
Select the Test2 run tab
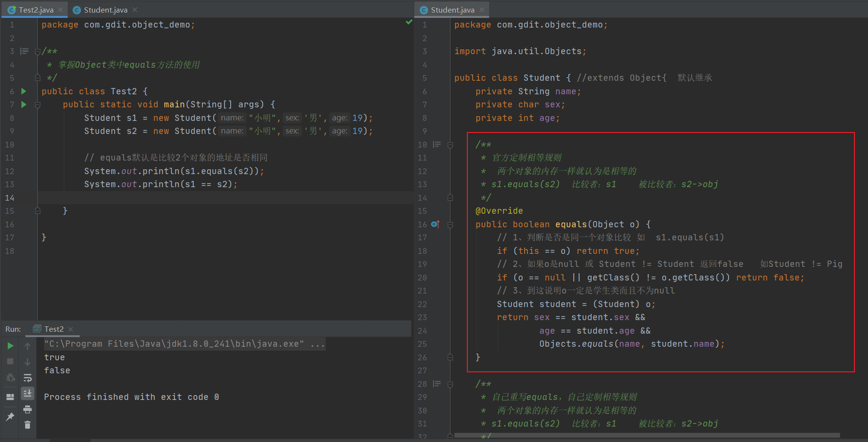[x=53, y=329]
